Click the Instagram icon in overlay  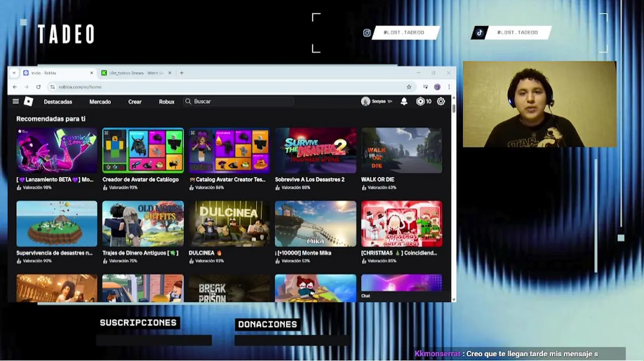[367, 33]
